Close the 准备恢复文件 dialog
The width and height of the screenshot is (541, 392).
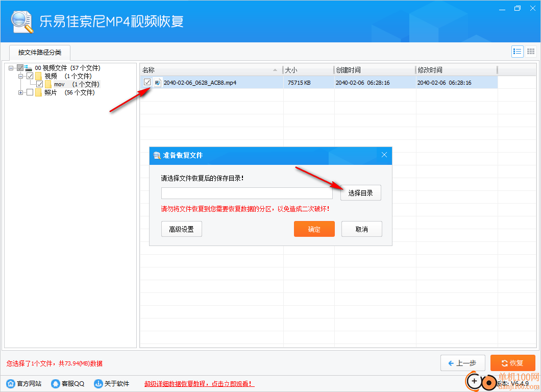[384, 155]
